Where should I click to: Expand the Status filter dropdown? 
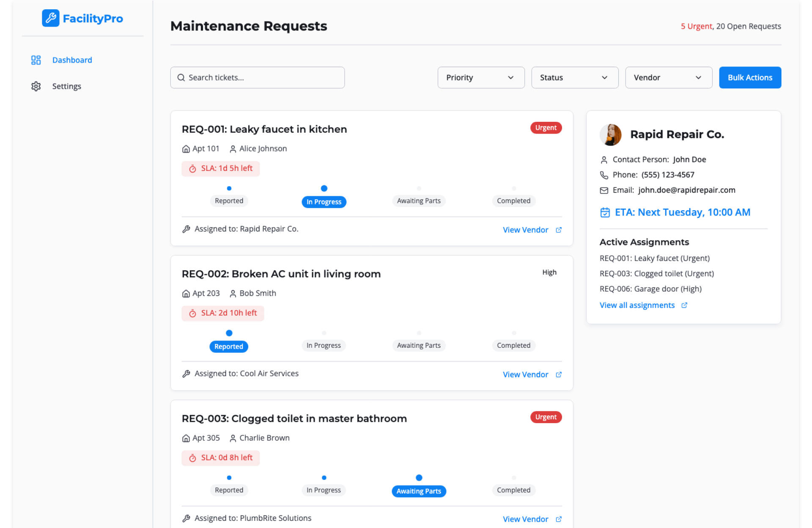pyautogui.click(x=574, y=77)
